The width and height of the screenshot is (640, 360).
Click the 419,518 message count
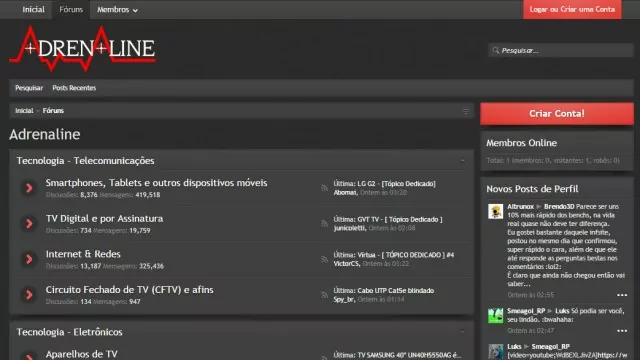pyautogui.click(x=148, y=195)
